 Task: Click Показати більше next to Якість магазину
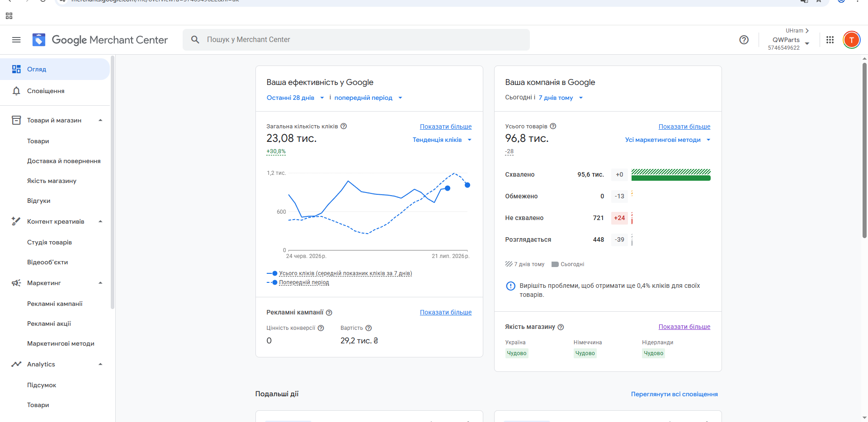pos(684,327)
